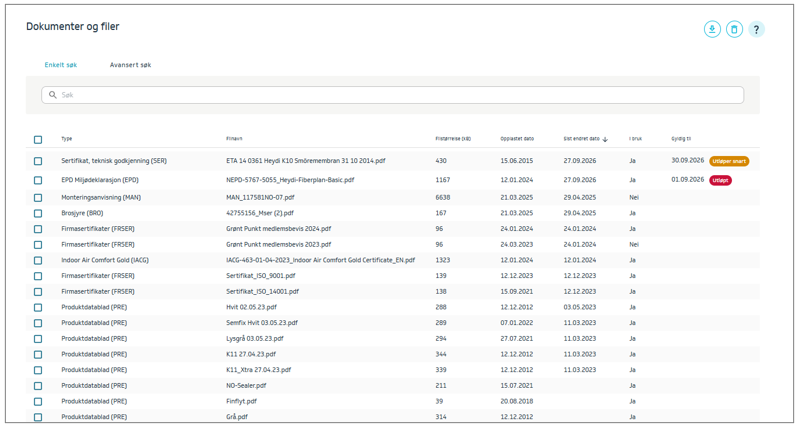The width and height of the screenshot is (799, 429).
Task: Click the 30.09.2026 valid-until date
Action: (687, 160)
